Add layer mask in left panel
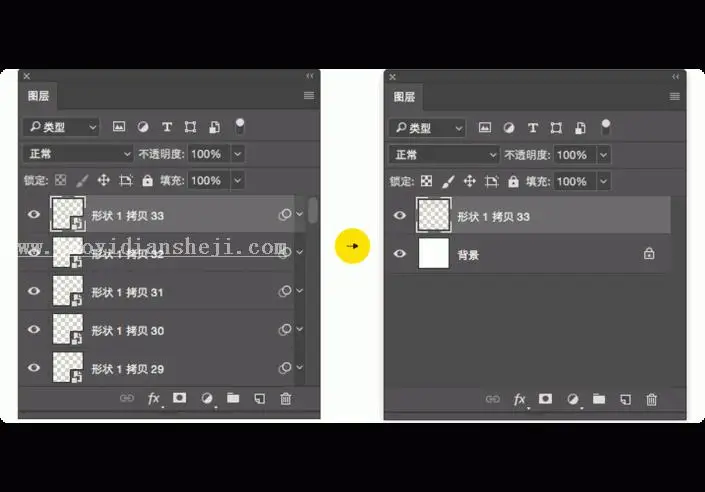 coord(179,398)
